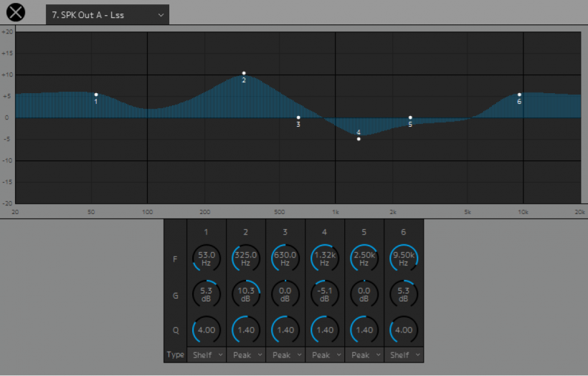Grab EQ node 4 at the dip

coord(359,138)
